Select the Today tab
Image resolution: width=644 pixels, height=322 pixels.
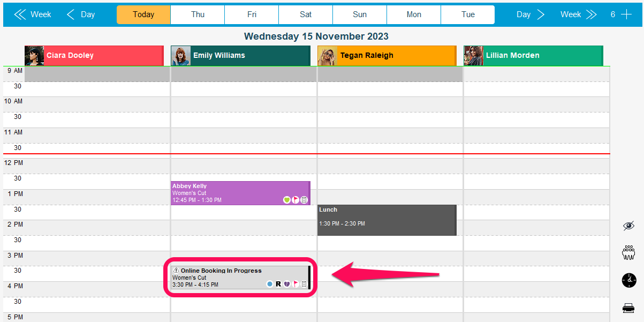143,14
